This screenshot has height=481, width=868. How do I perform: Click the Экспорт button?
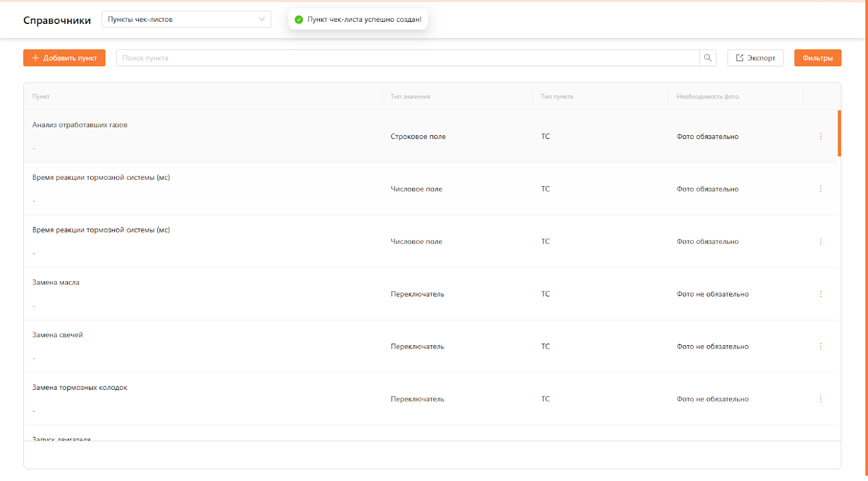[755, 58]
